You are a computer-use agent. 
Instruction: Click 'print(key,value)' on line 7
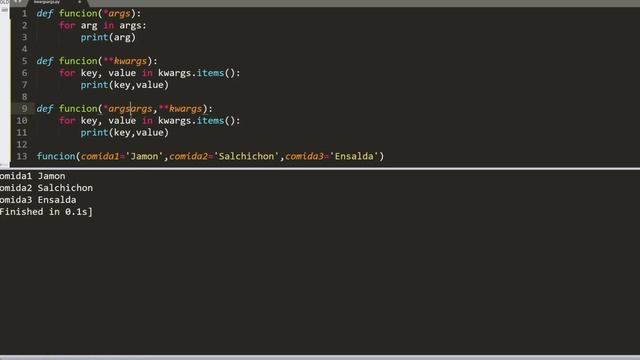(x=124, y=85)
